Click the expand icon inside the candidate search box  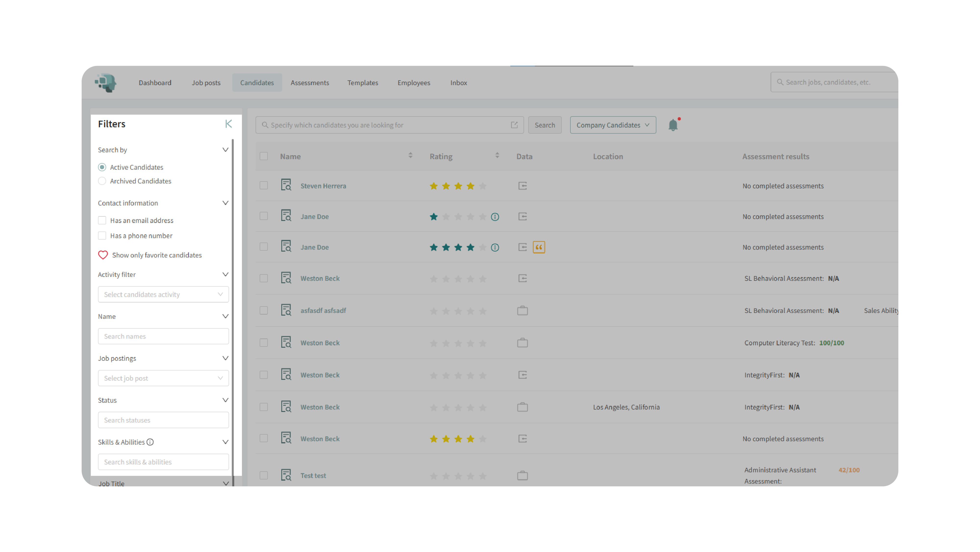click(x=514, y=125)
